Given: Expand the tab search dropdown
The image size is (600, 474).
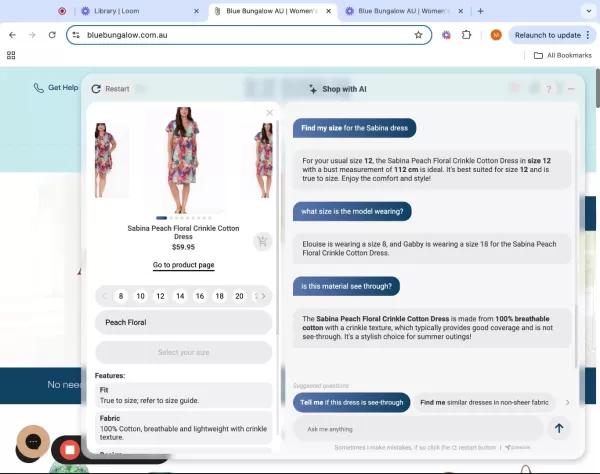Looking at the screenshot, I should 589,11.
